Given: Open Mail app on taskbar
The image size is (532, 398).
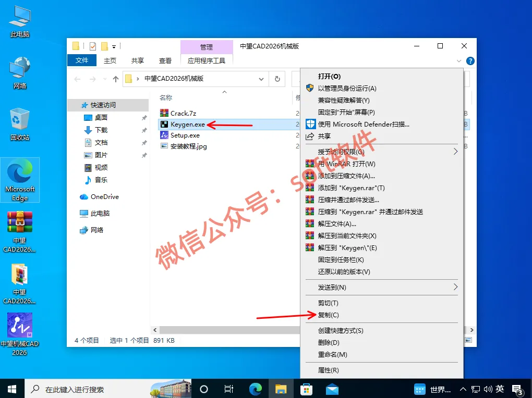Looking at the screenshot, I should click(332, 389).
